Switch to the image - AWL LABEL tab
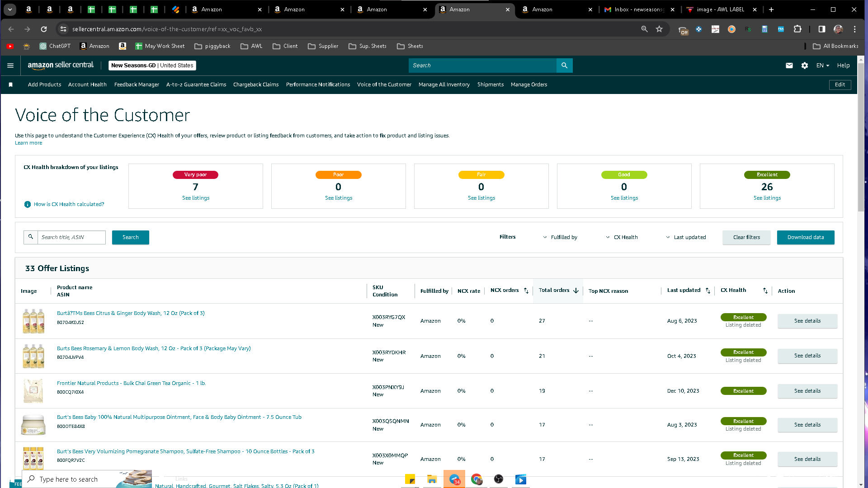Viewport: 868px width, 488px height. (x=721, y=9)
